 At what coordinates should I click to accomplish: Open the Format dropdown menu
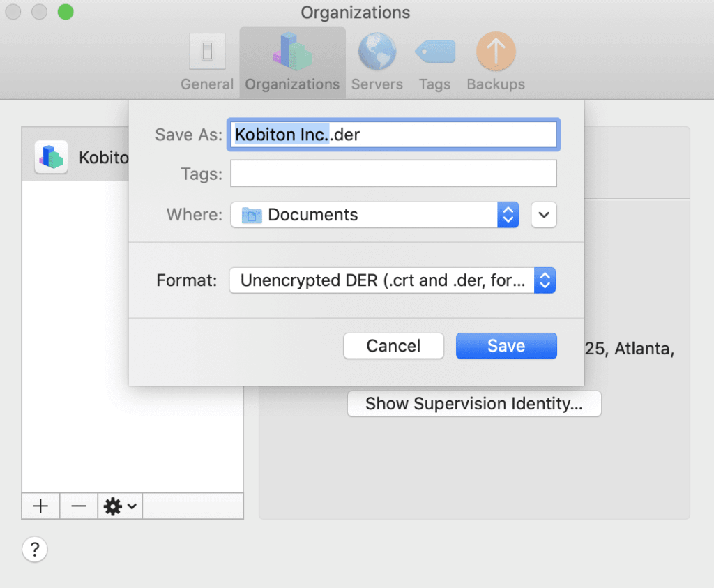point(545,280)
